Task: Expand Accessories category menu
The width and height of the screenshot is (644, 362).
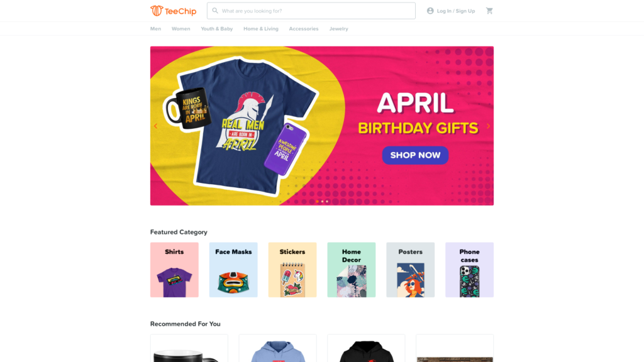Action: (304, 29)
